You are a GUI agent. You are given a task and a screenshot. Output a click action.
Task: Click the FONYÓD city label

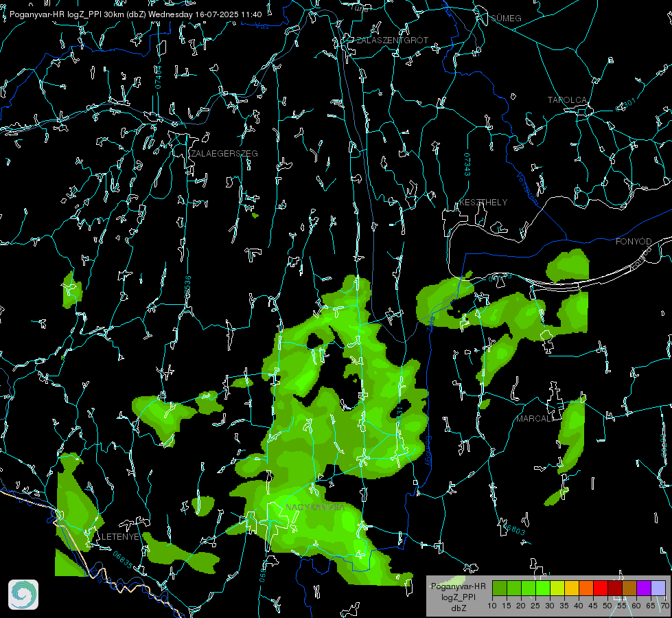[634, 242]
